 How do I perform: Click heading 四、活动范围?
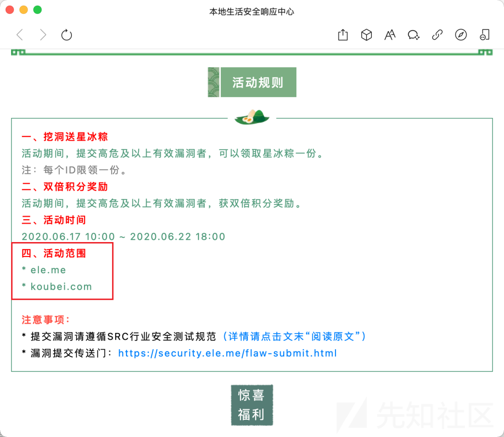[54, 253]
